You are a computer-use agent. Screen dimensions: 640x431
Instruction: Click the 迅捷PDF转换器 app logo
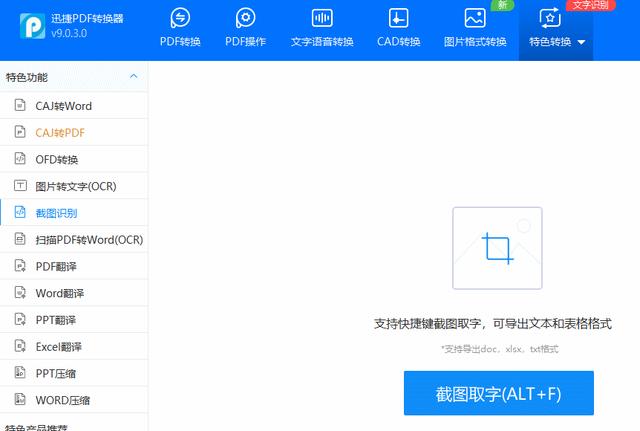(x=32, y=26)
